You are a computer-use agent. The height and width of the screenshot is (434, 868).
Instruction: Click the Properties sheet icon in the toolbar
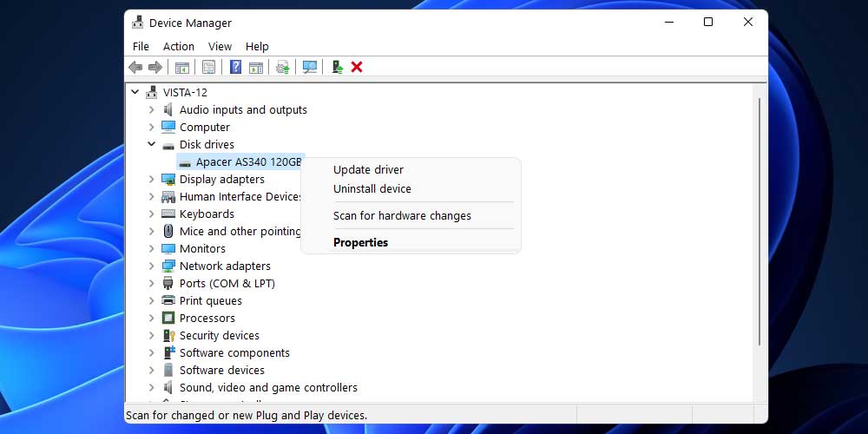tap(208, 67)
